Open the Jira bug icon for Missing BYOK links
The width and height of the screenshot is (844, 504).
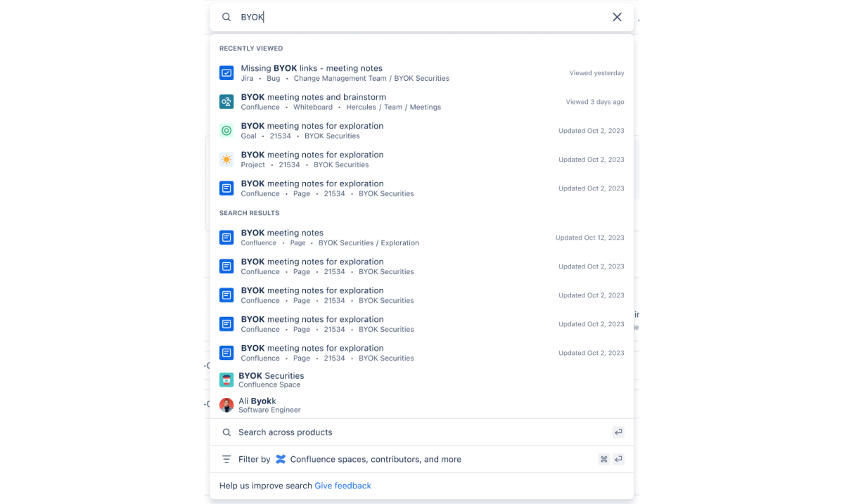(226, 72)
